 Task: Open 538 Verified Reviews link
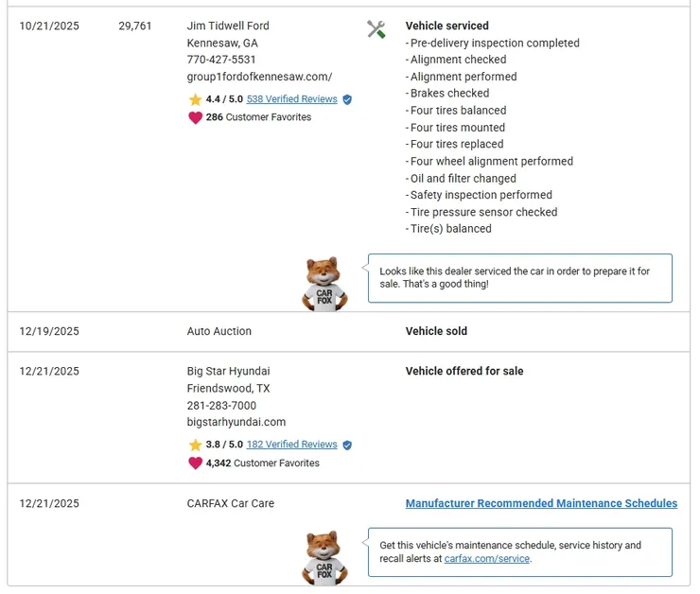click(291, 99)
